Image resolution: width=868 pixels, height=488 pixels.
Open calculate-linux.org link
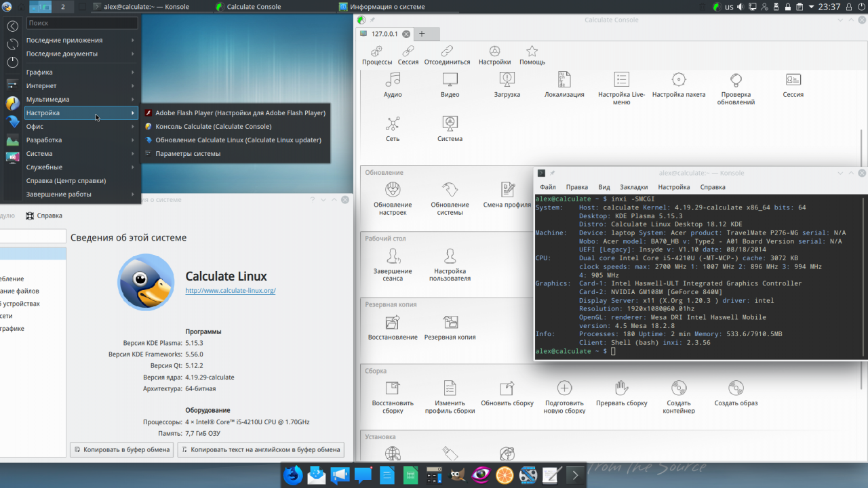coord(231,291)
